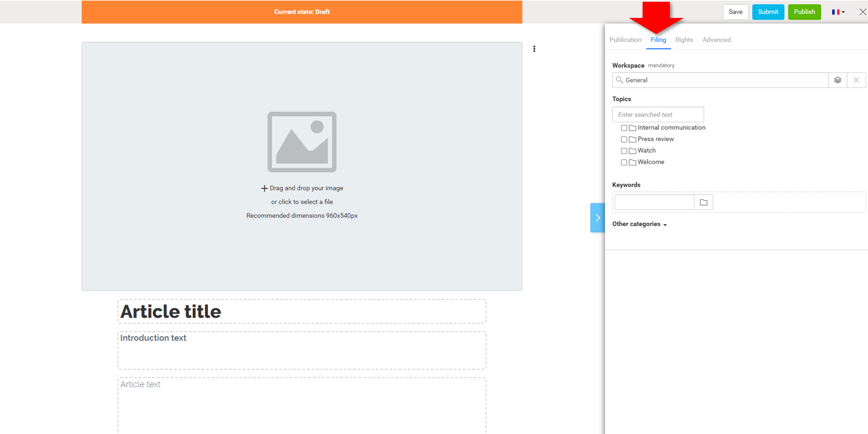This screenshot has height=434, width=868.
Task: Click the Internal communication folder icon
Action: tap(632, 128)
